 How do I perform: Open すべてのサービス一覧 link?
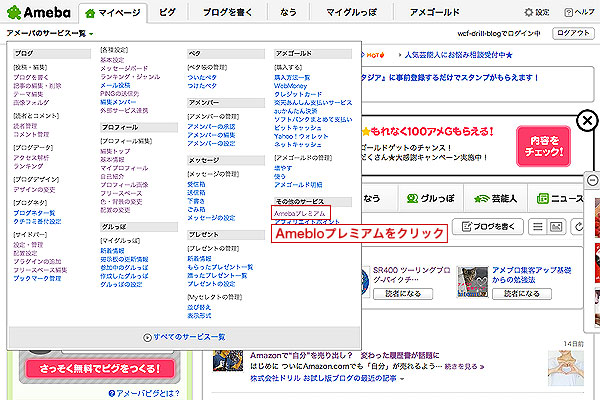(189, 337)
